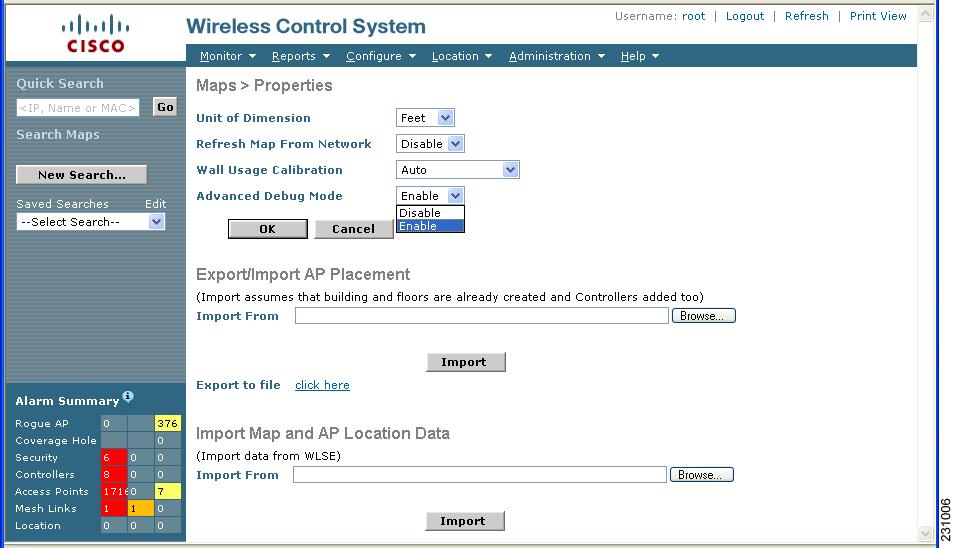Click the Cancel button

pos(353,229)
